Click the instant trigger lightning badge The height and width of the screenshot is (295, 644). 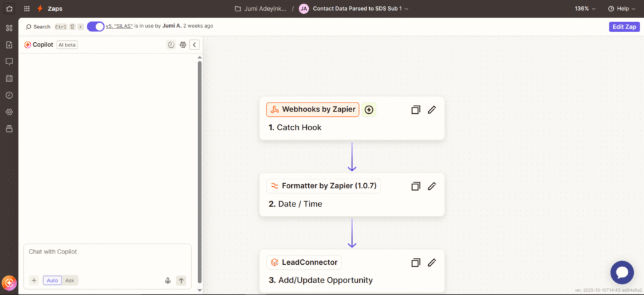point(369,109)
